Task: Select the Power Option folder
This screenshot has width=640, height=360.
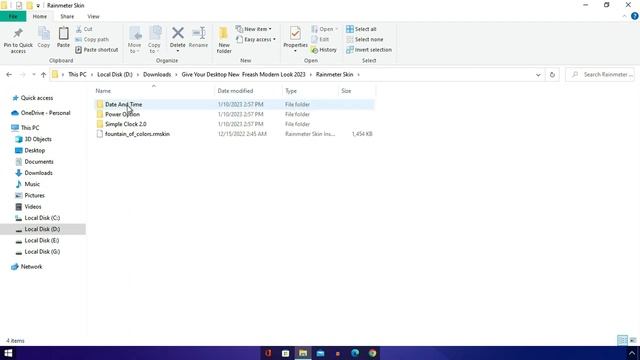Action: (x=234, y=114)
